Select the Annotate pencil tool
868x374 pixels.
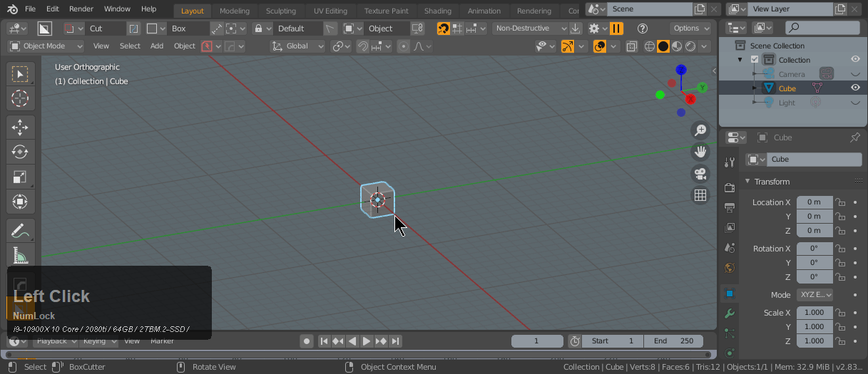pos(20,231)
